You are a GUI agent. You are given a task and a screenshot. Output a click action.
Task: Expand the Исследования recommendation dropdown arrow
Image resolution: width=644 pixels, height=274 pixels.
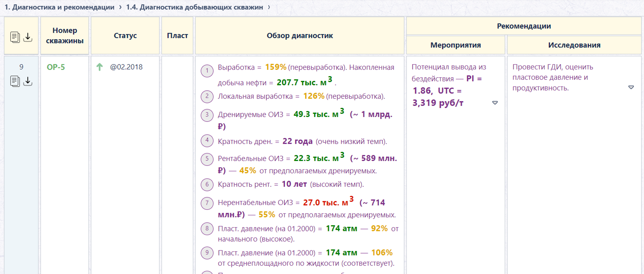pyautogui.click(x=631, y=87)
